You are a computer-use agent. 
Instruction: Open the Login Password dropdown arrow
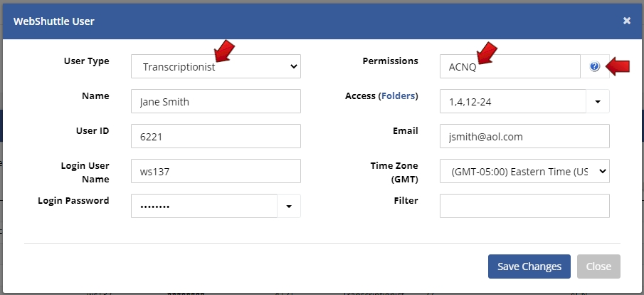289,206
